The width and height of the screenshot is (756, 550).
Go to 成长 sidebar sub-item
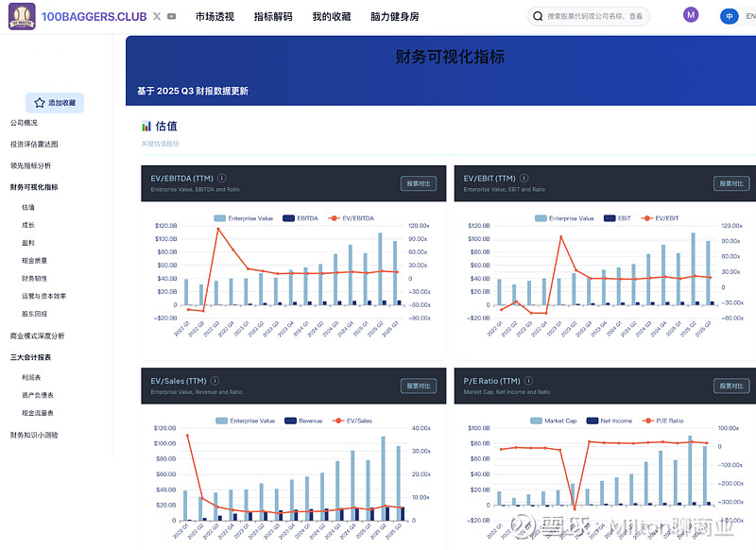(x=28, y=225)
